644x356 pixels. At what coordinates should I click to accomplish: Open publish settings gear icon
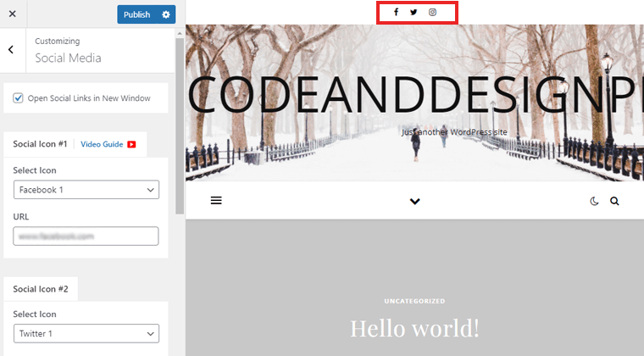(x=166, y=14)
